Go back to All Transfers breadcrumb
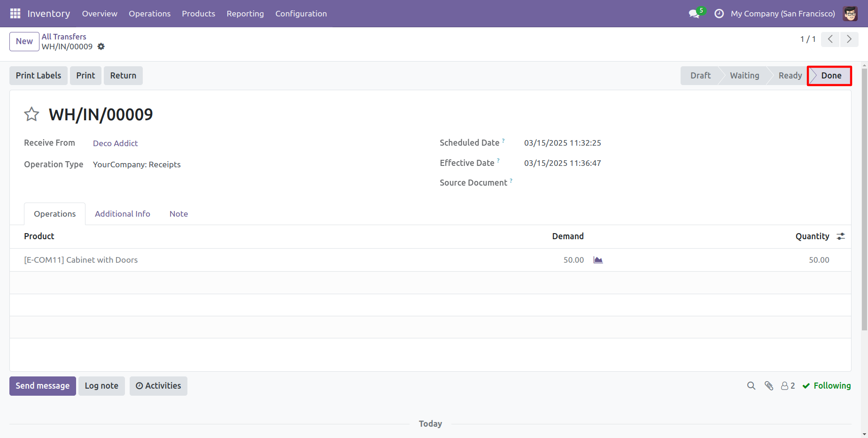Viewport: 868px width, 438px height. tap(64, 37)
